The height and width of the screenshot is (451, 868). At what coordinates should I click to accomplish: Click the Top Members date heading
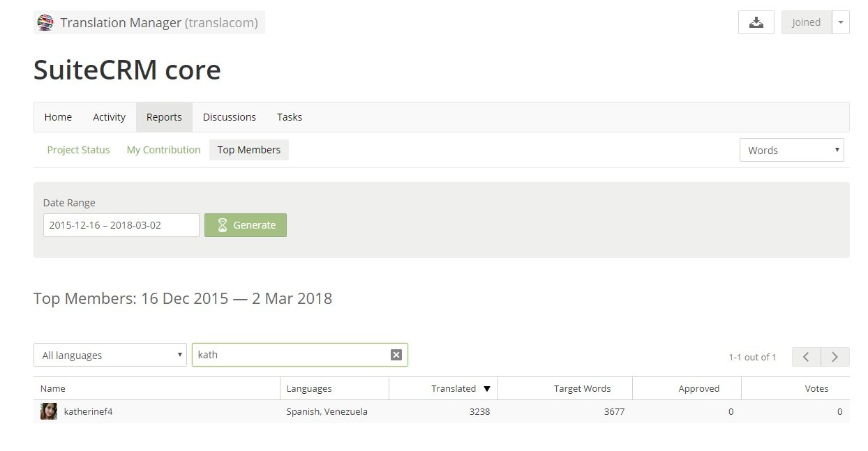pyautogui.click(x=183, y=298)
